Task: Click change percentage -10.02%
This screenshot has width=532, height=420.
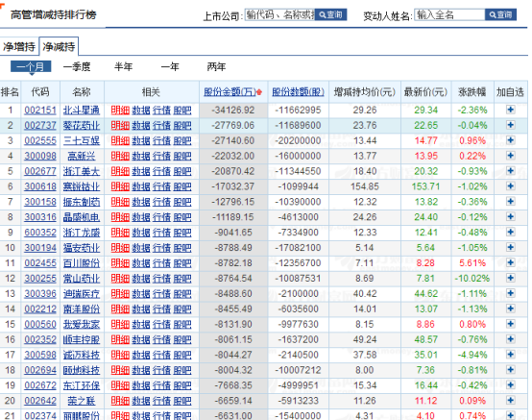Action: [x=472, y=278]
